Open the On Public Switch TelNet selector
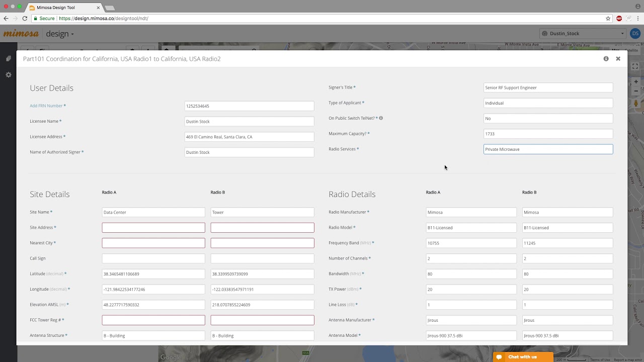This screenshot has height=362, width=644. point(548,118)
